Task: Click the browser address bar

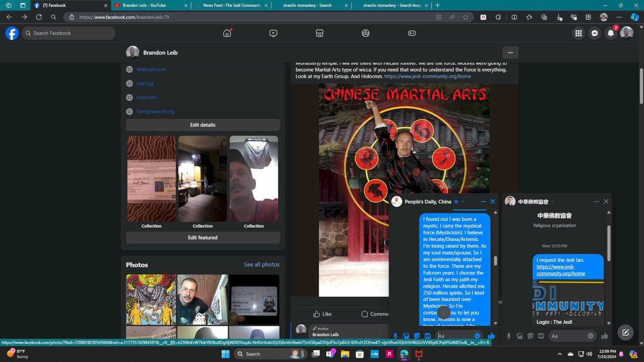Action: coord(253,17)
